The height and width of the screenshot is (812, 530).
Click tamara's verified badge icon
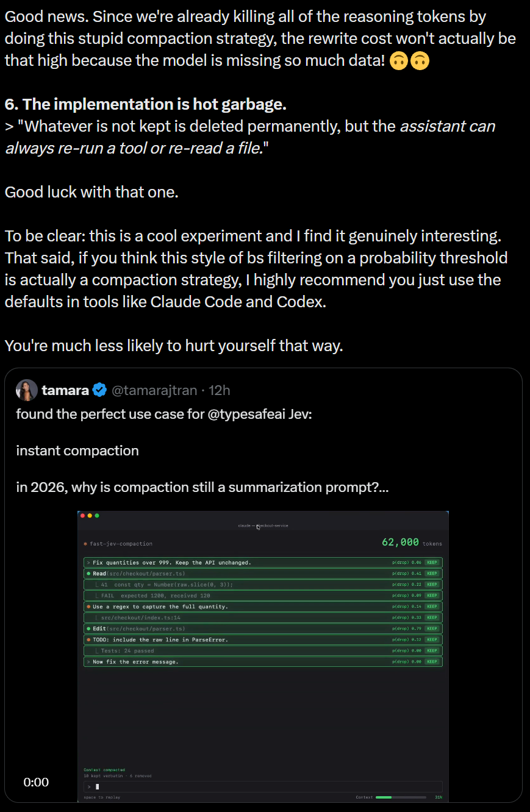pos(100,390)
